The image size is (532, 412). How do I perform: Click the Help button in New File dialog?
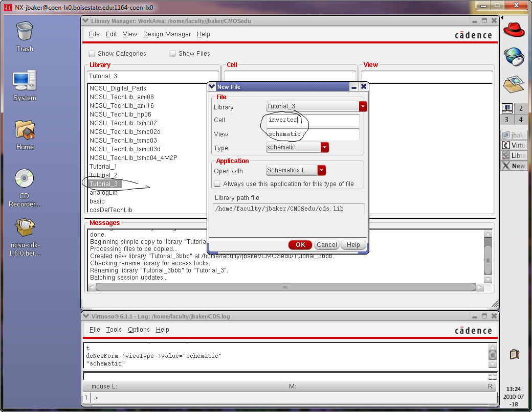pyautogui.click(x=353, y=244)
